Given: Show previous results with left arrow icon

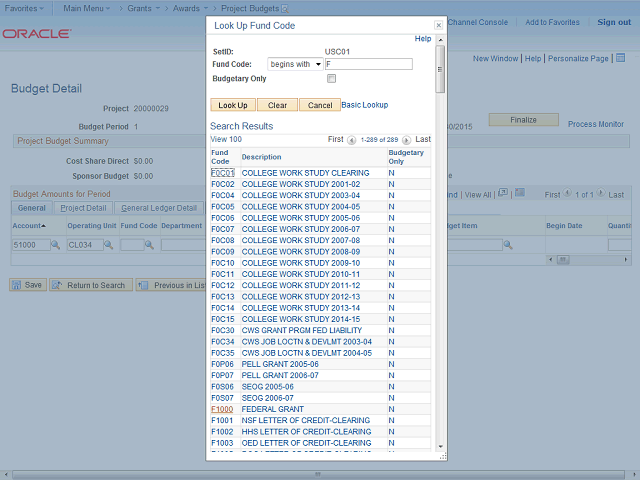Looking at the screenshot, I should (x=352, y=139).
